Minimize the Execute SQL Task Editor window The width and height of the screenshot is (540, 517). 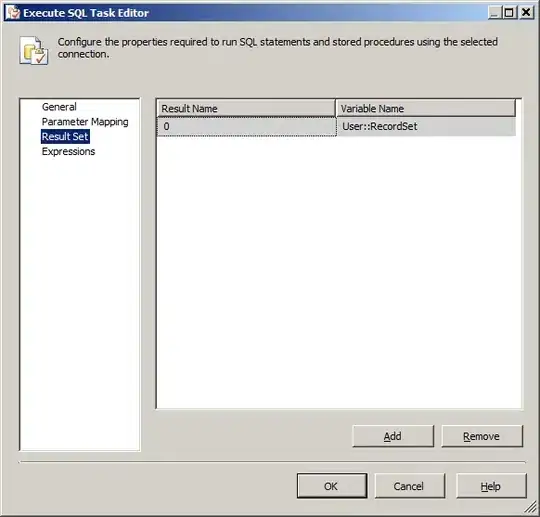(x=495, y=13)
